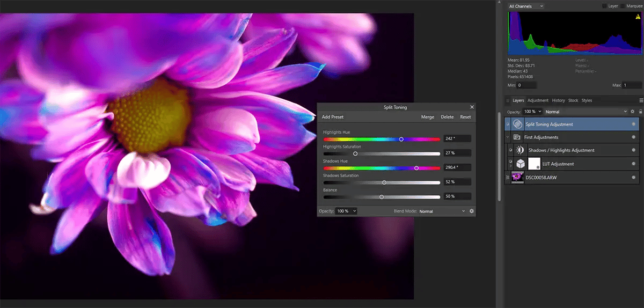Click Add Preset in Split Toning
The image size is (644, 308).
pyautogui.click(x=333, y=117)
